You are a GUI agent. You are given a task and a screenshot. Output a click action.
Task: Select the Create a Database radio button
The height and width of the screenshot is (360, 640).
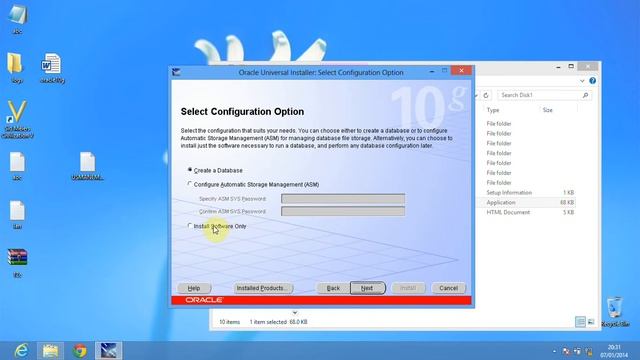click(x=190, y=169)
